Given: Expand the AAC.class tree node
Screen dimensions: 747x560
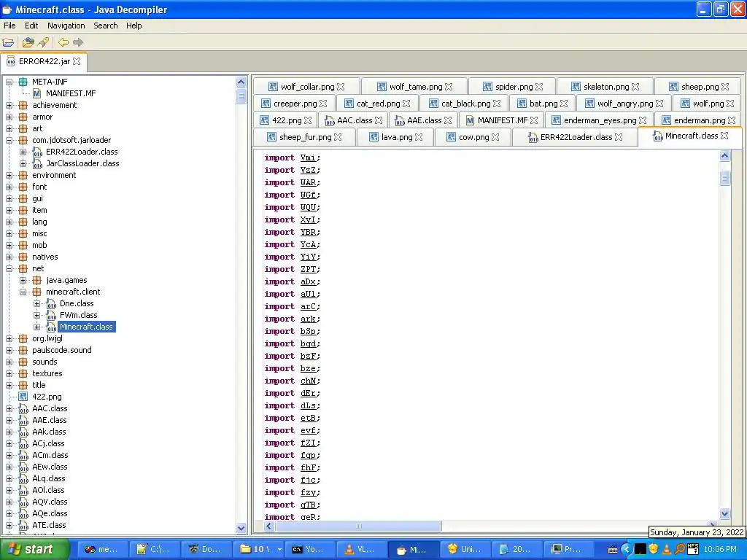Looking at the screenshot, I should point(9,408).
